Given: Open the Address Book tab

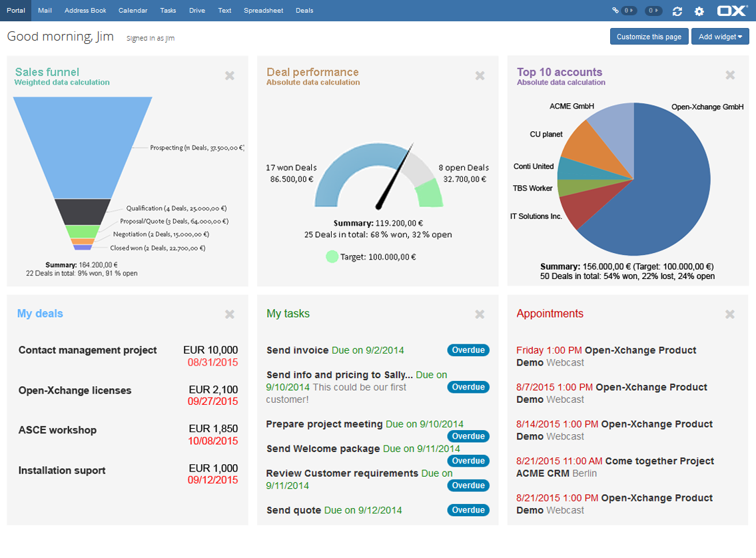Looking at the screenshot, I should point(85,10).
